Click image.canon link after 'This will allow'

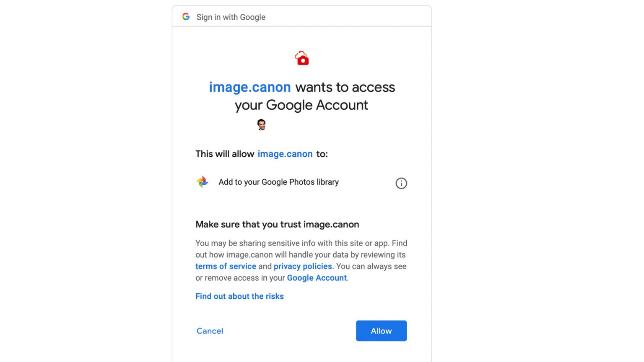click(285, 154)
